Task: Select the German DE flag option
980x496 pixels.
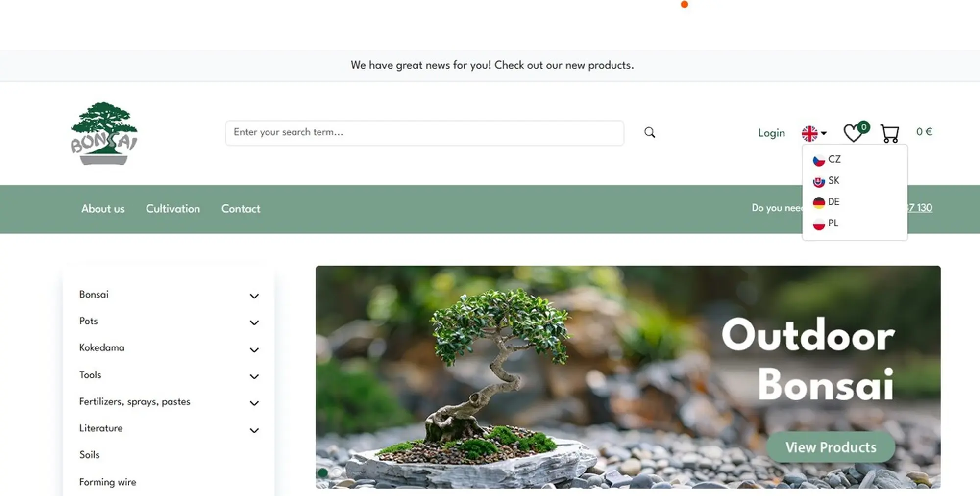Action: [826, 202]
